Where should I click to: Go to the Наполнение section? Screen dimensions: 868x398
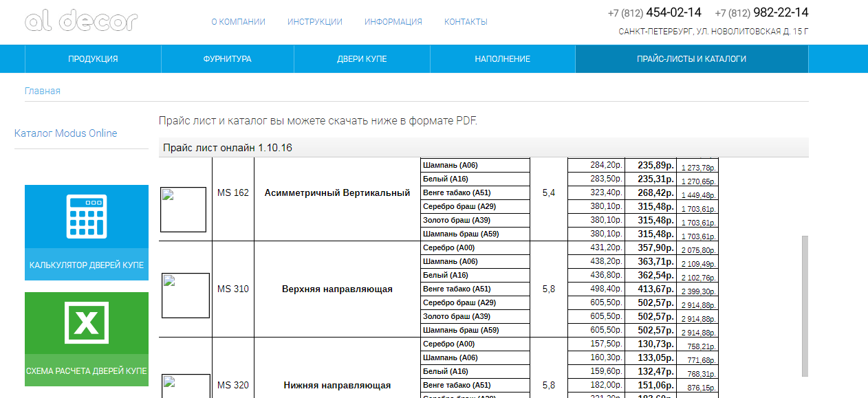[502, 59]
